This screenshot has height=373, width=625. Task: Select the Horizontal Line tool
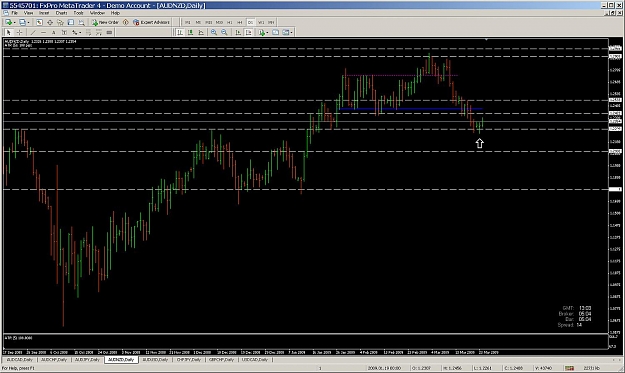click(43, 32)
